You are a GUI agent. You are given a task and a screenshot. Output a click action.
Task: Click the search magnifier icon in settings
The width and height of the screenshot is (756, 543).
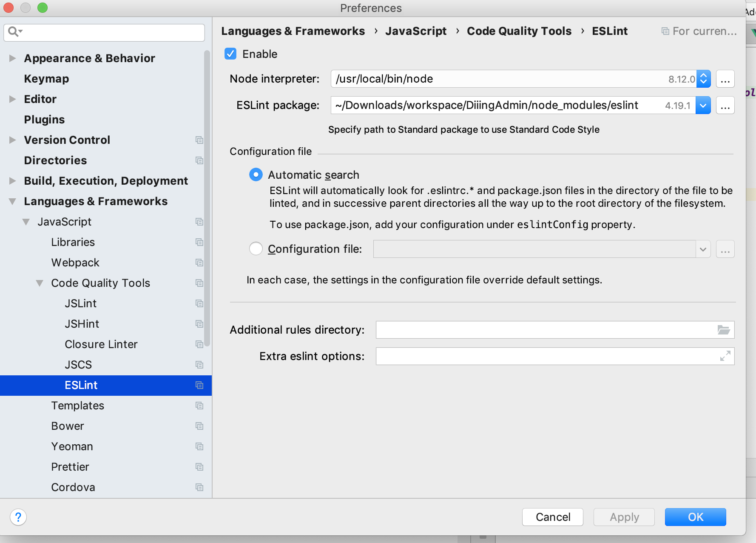pos(15,31)
